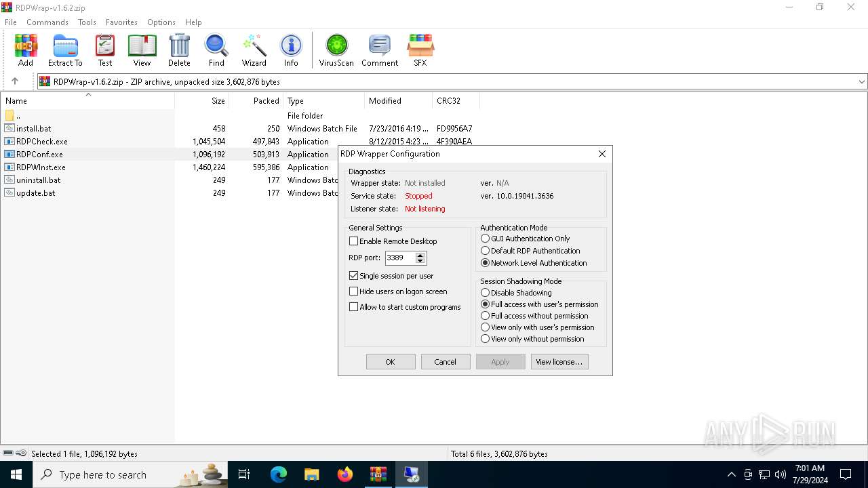Viewport: 868px width, 488px height.
Task: Select Full access without permission
Action: pyautogui.click(x=485, y=316)
